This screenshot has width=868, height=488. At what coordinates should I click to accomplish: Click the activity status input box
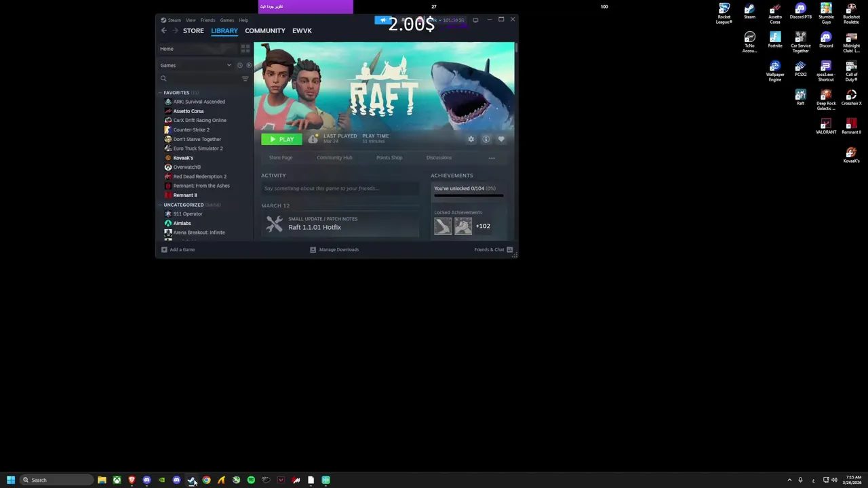(340, 188)
